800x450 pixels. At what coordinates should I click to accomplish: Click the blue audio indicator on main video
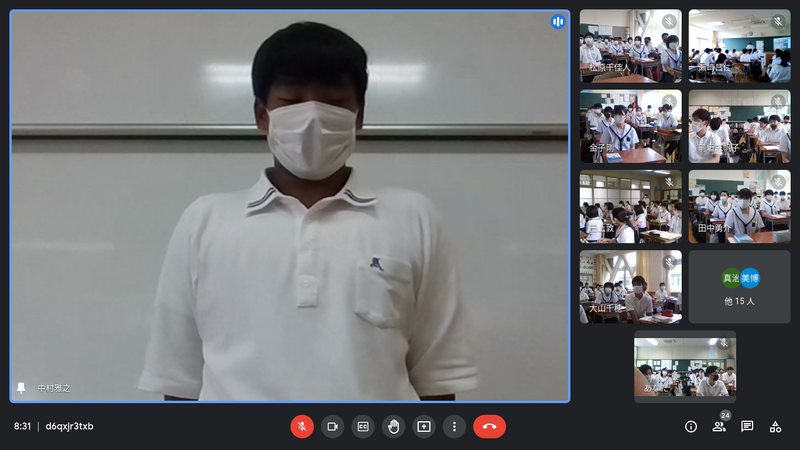(558, 21)
